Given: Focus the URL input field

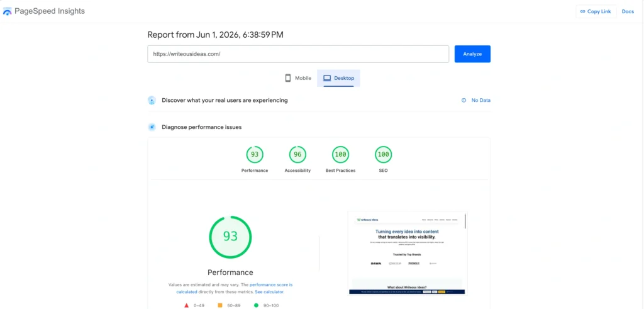Looking at the screenshot, I should click(298, 54).
